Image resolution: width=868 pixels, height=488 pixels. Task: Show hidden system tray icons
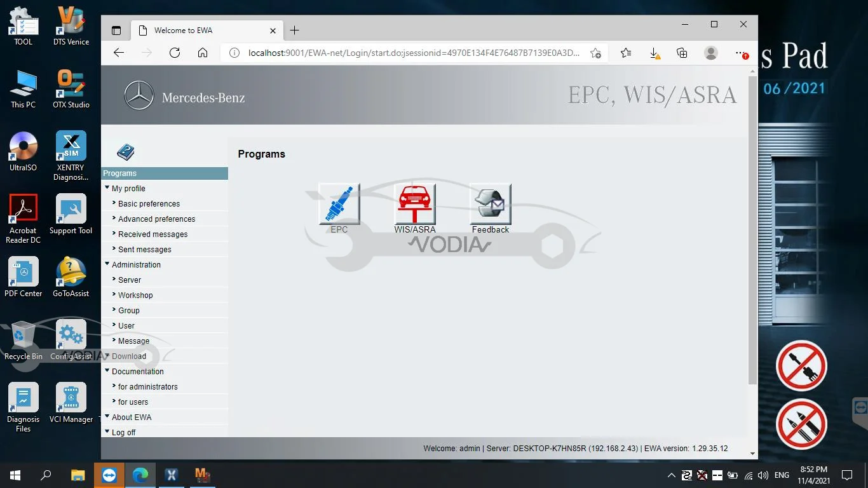point(671,475)
